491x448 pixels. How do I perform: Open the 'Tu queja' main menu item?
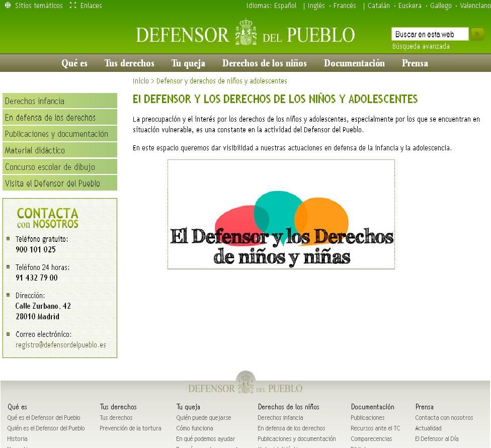[x=188, y=63]
